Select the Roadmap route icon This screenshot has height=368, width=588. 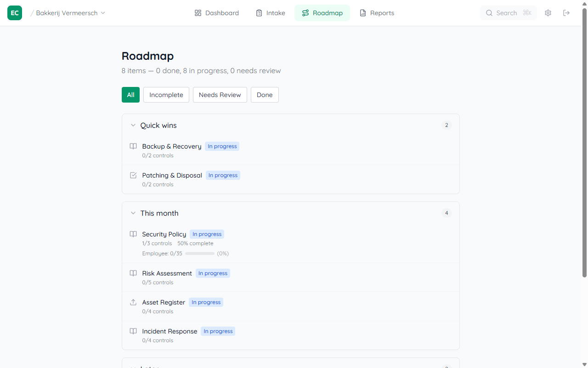(x=305, y=13)
